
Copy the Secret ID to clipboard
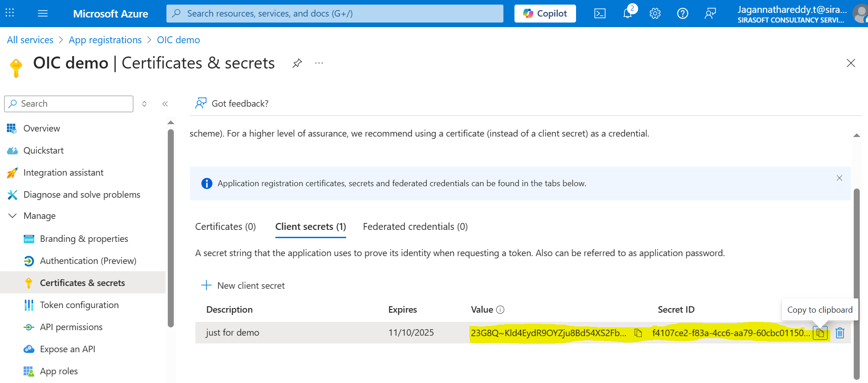coord(820,333)
